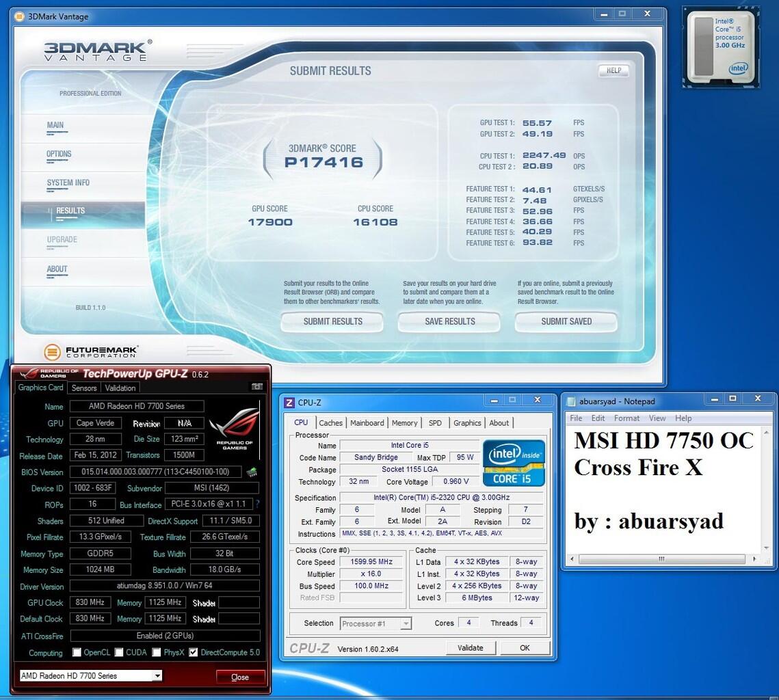The width and height of the screenshot is (779, 700).
Task: Open the GPU selection dropdown in GPU-Z
Action: click(91, 675)
